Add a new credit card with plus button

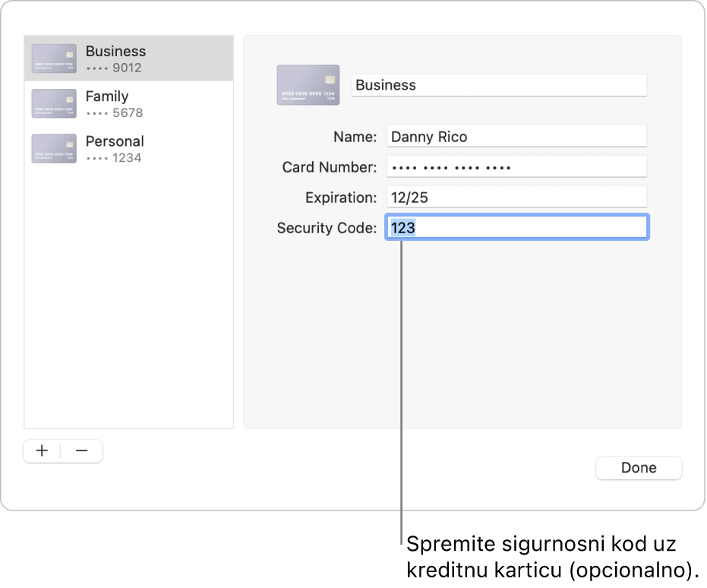click(43, 450)
